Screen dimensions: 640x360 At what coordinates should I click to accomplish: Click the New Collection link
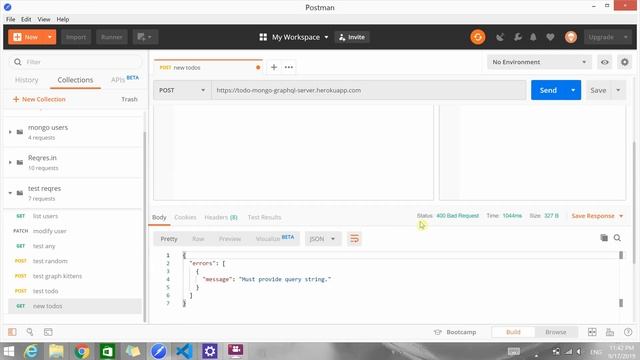(x=39, y=99)
